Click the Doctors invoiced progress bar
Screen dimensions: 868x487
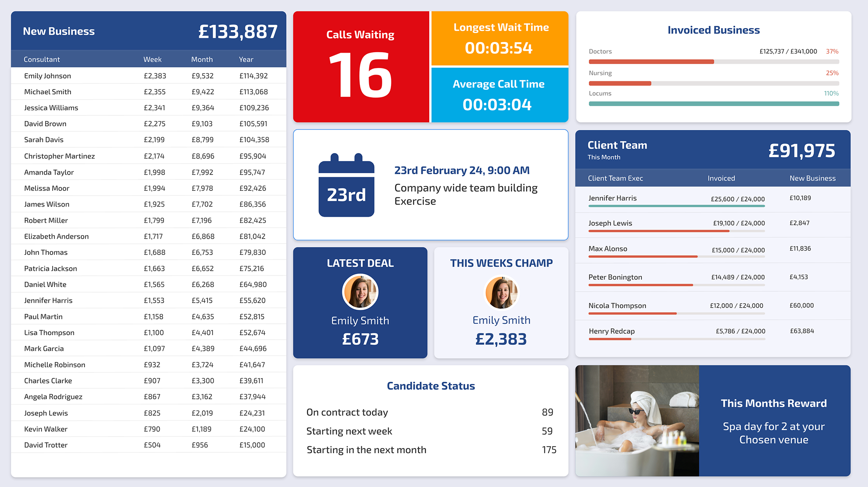click(714, 62)
